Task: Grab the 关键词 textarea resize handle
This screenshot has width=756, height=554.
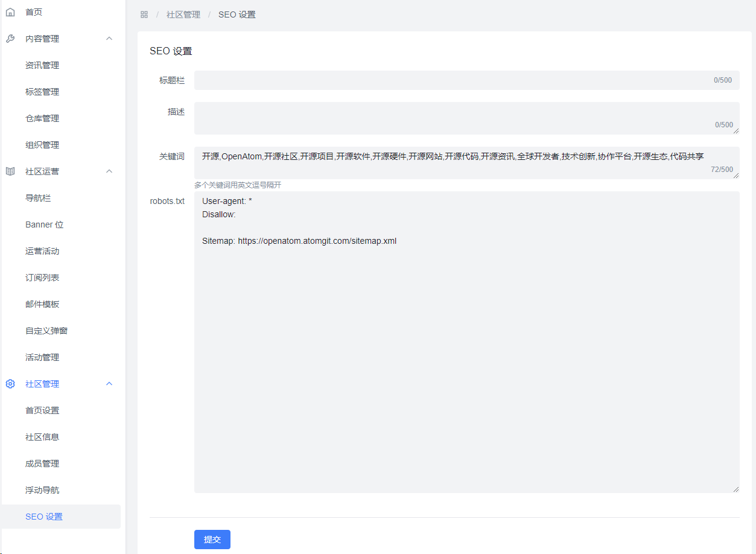Action: pyautogui.click(x=735, y=175)
